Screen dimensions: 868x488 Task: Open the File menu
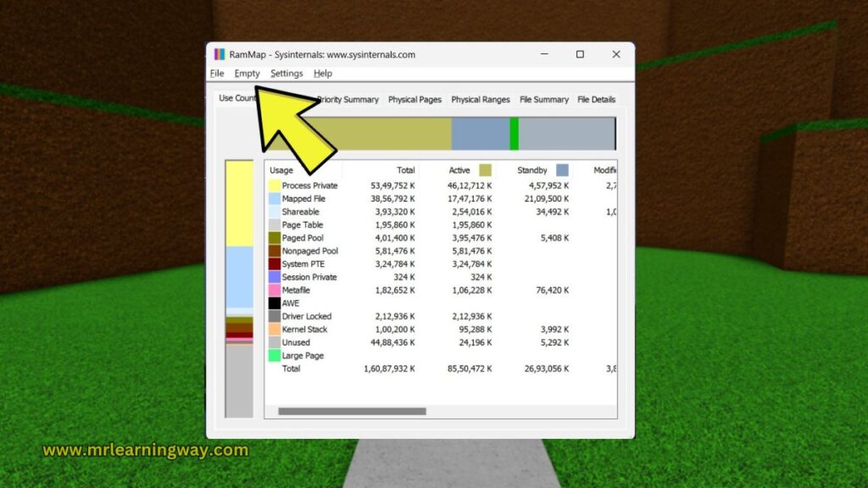coord(217,74)
